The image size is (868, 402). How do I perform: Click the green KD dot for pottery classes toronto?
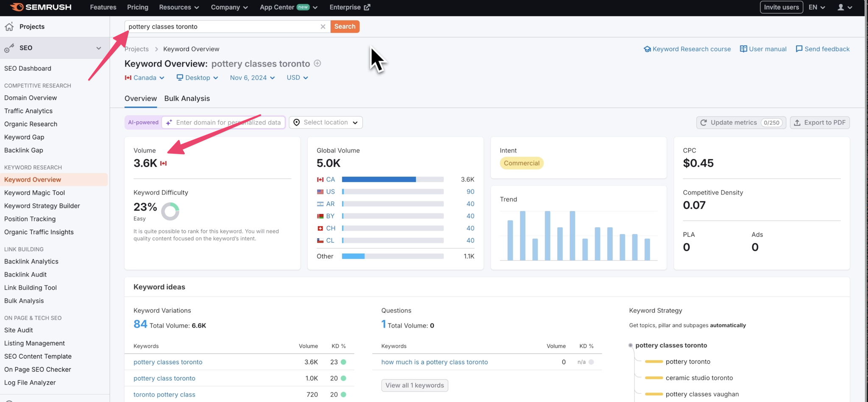343,362
